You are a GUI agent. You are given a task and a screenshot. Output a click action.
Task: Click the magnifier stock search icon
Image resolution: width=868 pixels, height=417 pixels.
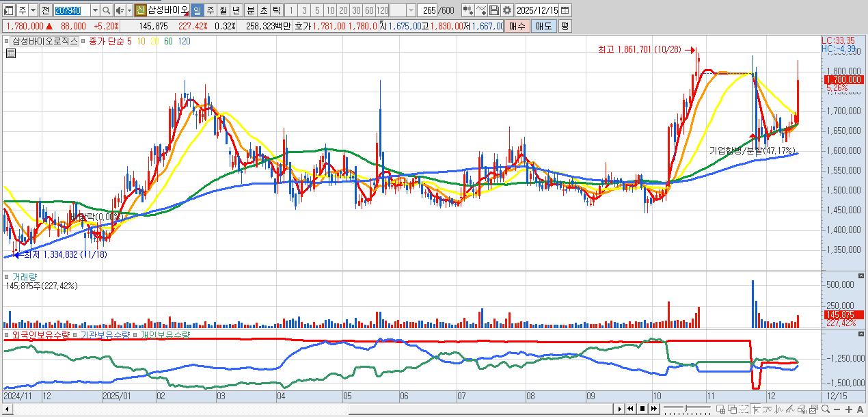(x=106, y=10)
